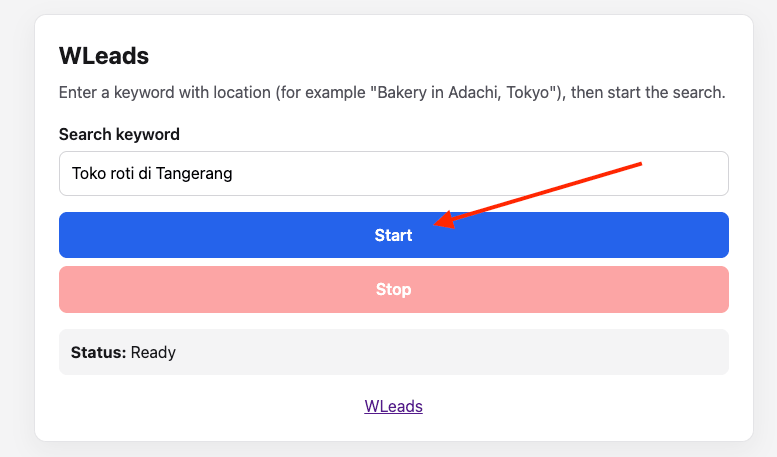Image resolution: width=777 pixels, height=457 pixels.
Task: Click the WLeads heading title
Action: 104,56
